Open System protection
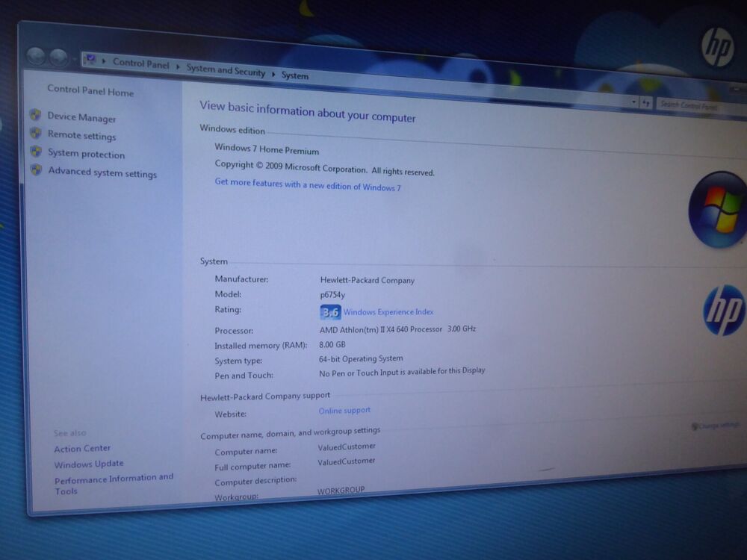The height and width of the screenshot is (560, 747). 86,153
